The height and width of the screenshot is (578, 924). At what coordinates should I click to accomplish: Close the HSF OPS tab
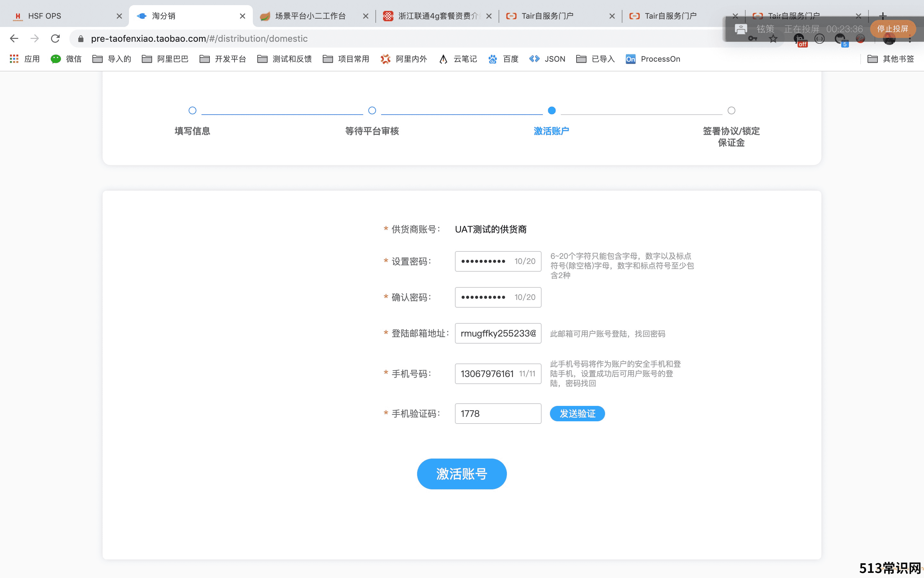point(119,16)
